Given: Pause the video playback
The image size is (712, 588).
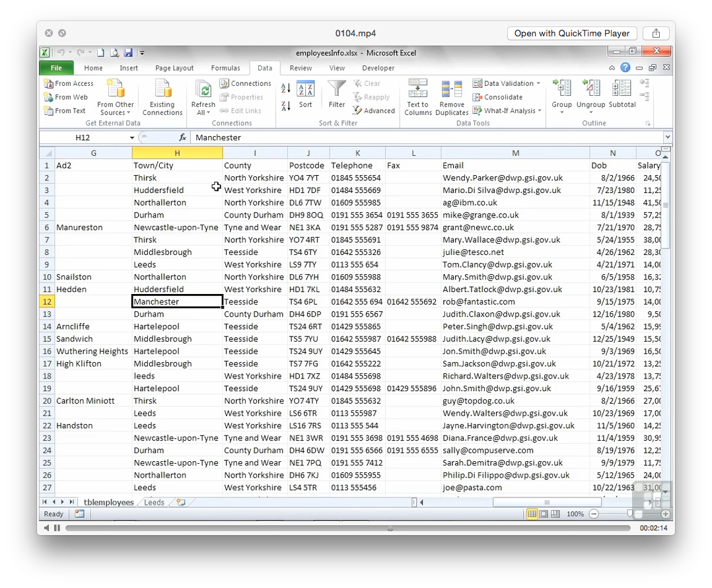Looking at the screenshot, I should [57, 528].
